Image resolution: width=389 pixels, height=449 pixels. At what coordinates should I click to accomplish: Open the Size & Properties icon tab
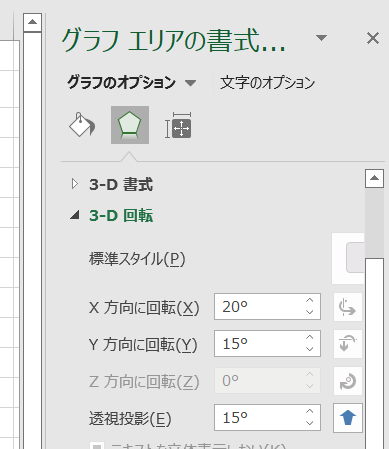[179, 125]
